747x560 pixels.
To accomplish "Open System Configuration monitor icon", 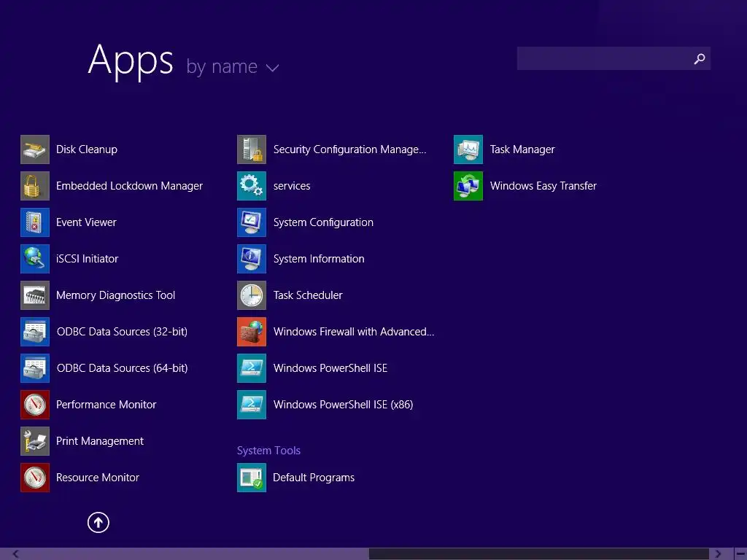I will point(252,222).
